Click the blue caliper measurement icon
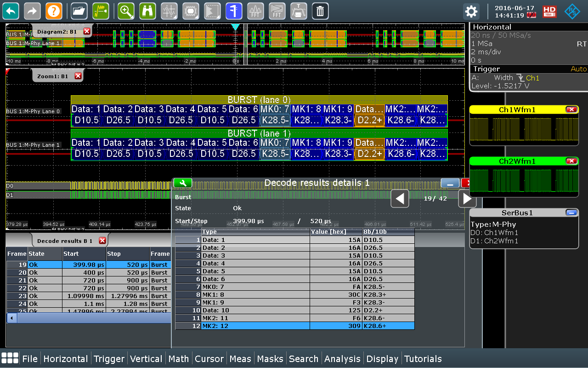The height and width of the screenshot is (368, 588). tap(234, 11)
